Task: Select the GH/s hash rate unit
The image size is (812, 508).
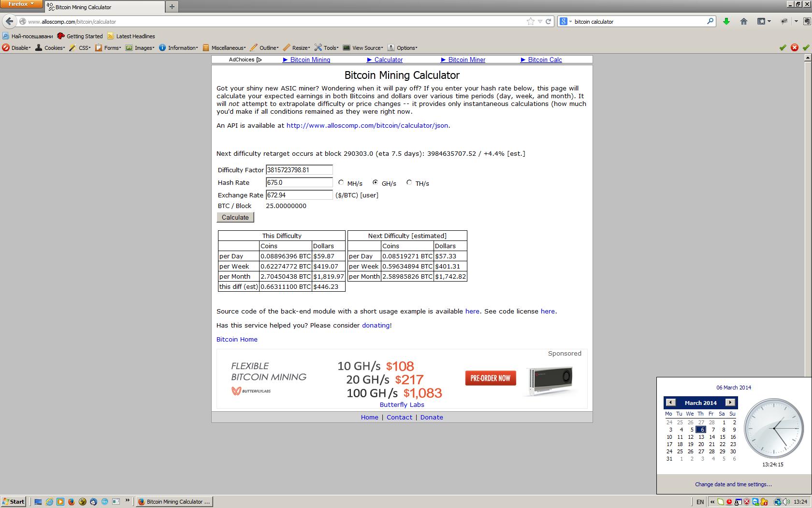Action: coord(375,182)
